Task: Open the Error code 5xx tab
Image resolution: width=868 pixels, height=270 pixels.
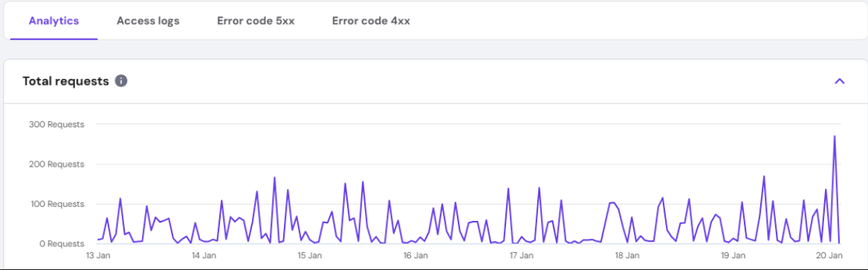Action: (x=256, y=21)
